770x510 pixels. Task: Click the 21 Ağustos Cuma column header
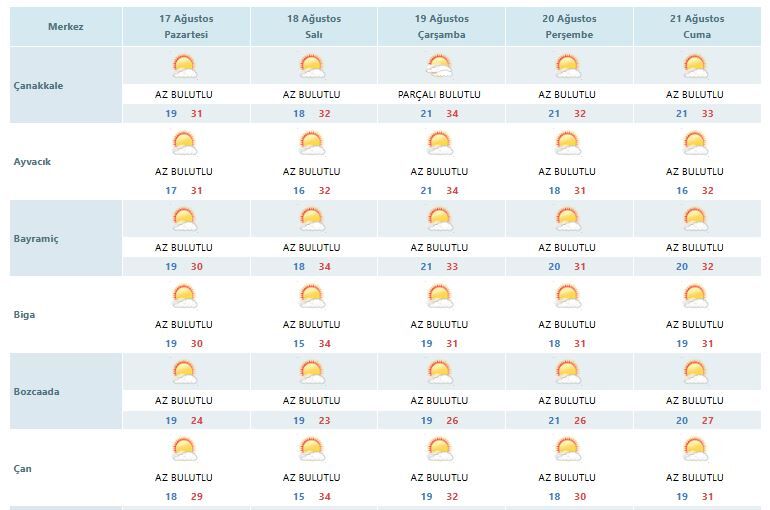pos(697,27)
